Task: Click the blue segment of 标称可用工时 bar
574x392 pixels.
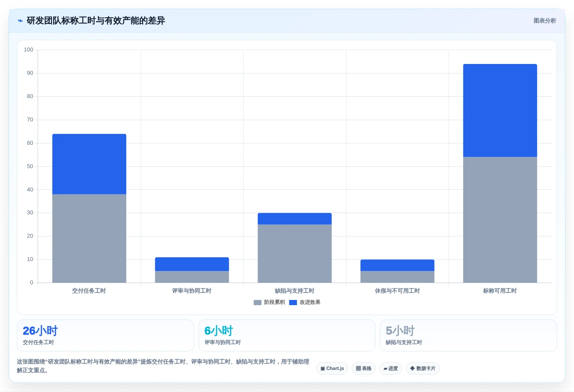Action: 500,111
